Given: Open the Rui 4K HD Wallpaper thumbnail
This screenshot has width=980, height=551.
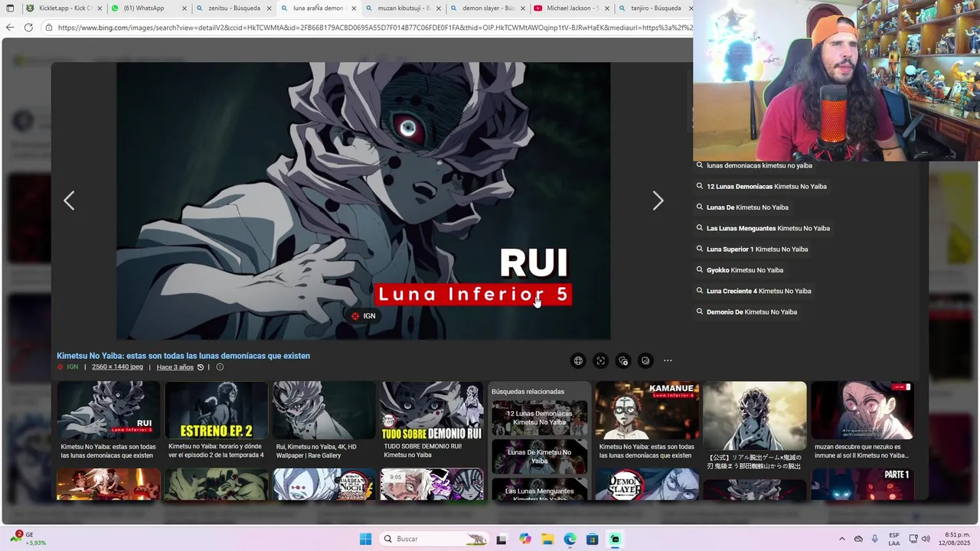Looking at the screenshot, I should 325,411.
